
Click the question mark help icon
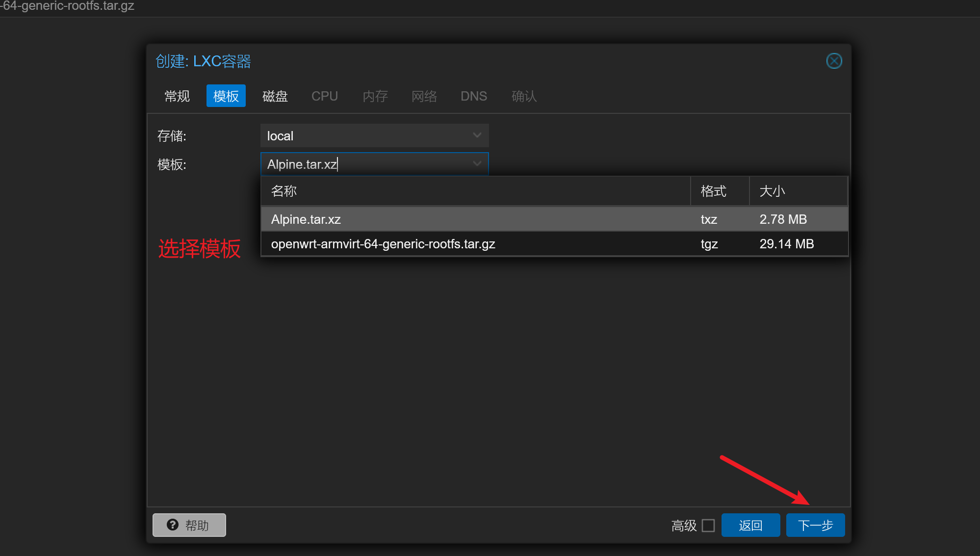(173, 525)
